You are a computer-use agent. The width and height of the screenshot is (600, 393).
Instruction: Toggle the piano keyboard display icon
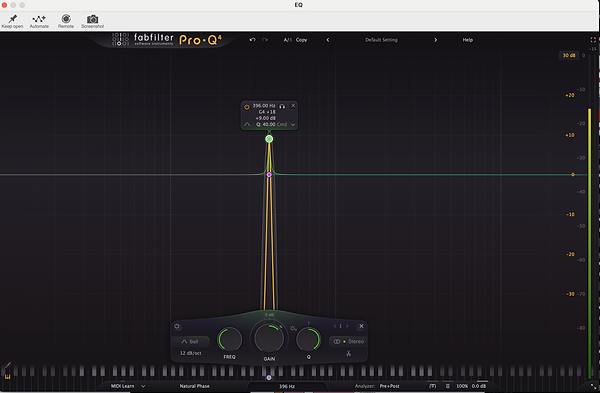(x=7, y=377)
